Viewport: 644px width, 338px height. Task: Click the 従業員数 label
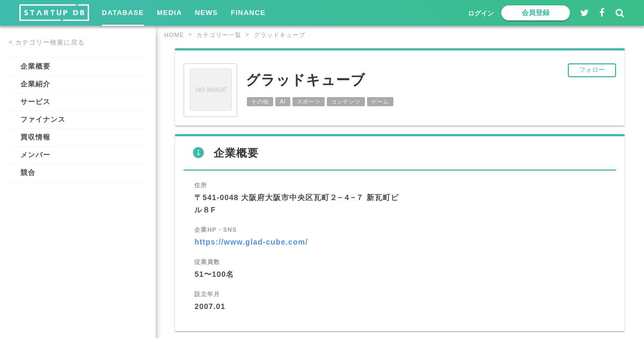pyautogui.click(x=207, y=262)
